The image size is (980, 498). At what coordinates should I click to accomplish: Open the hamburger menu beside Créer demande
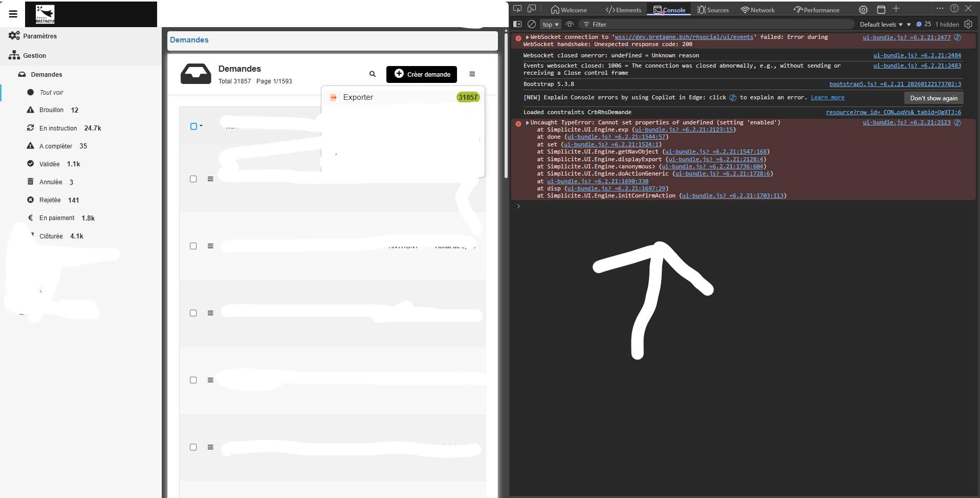(472, 74)
